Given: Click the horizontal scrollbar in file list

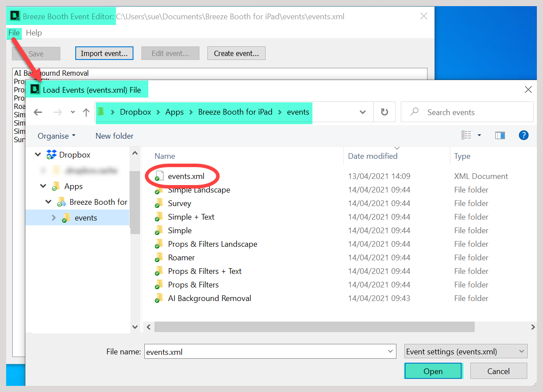Looking at the screenshot, I should pos(315,327).
